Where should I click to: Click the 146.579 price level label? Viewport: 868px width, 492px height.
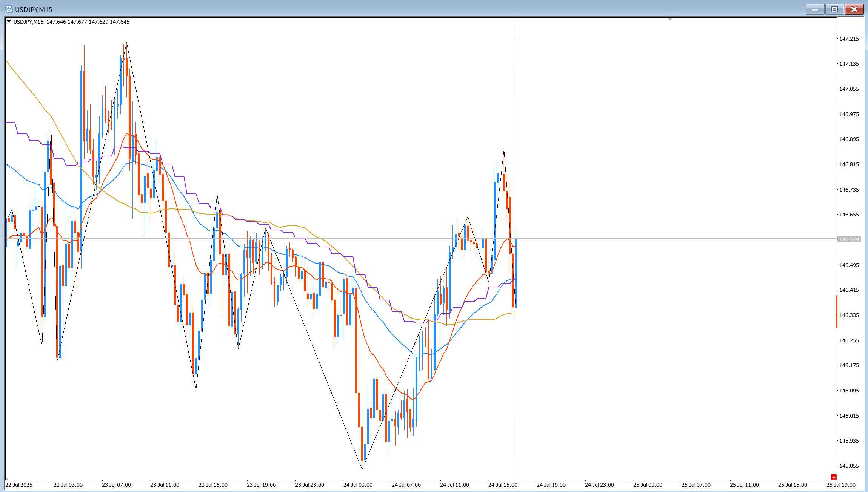849,239
